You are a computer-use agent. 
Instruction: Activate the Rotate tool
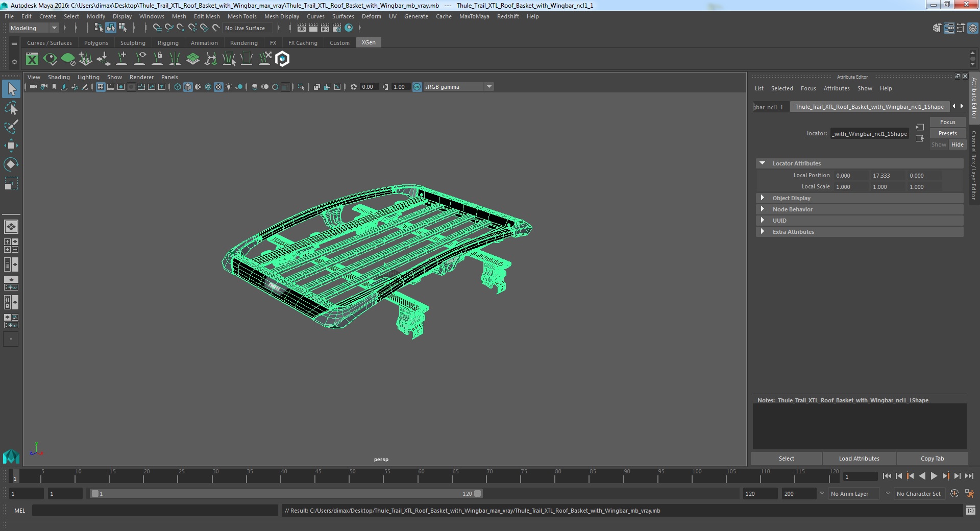[11, 164]
